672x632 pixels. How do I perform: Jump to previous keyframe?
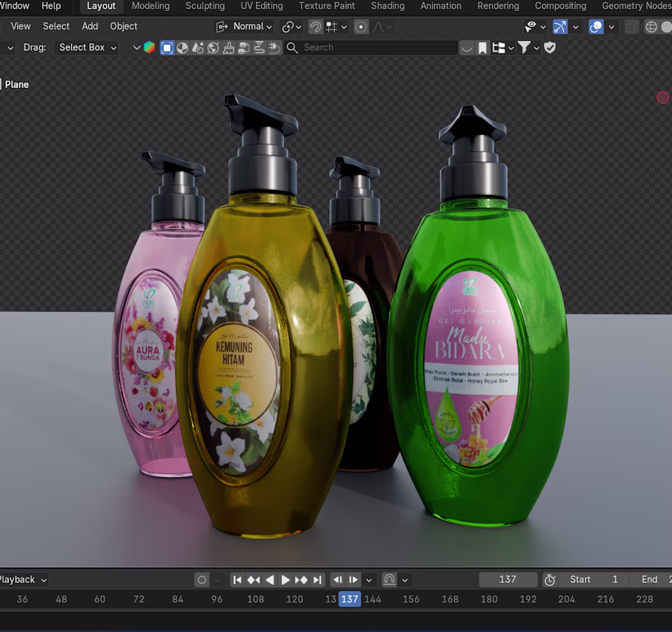pos(254,580)
